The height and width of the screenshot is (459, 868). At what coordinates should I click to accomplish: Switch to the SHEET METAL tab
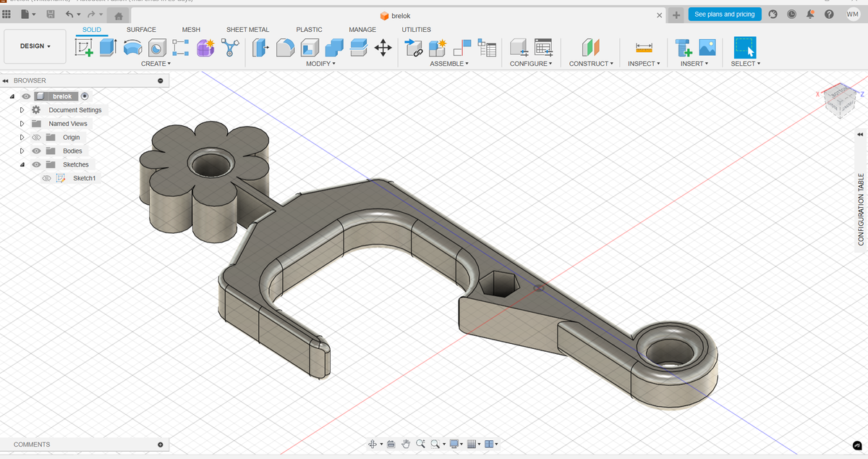coord(247,30)
